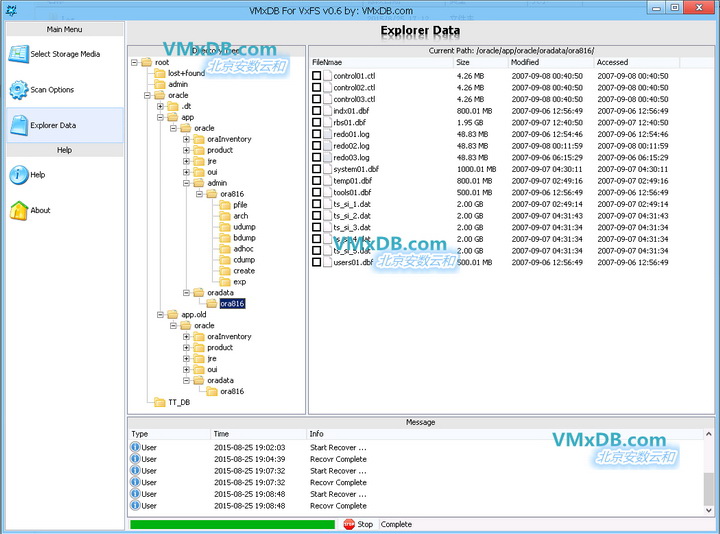The height and width of the screenshot is (534, 720).
Task: Click file icon next to control01.ctl
Action: [327, 76]
